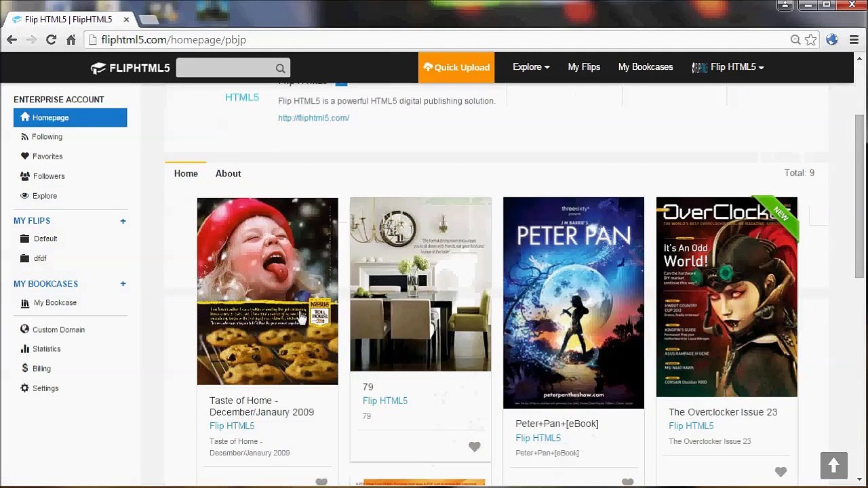
Task: Click the Billing dollar icon
Action: [x=25, y=368]
